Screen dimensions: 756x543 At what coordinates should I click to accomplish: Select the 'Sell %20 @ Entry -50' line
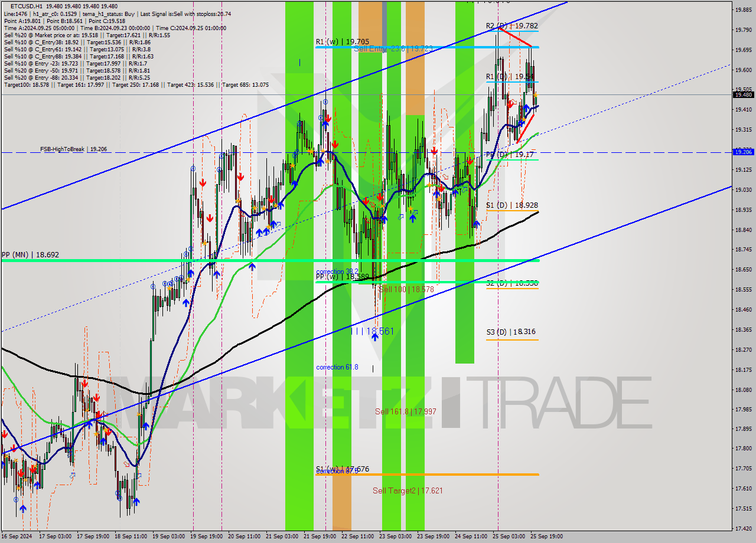[77, 71]
